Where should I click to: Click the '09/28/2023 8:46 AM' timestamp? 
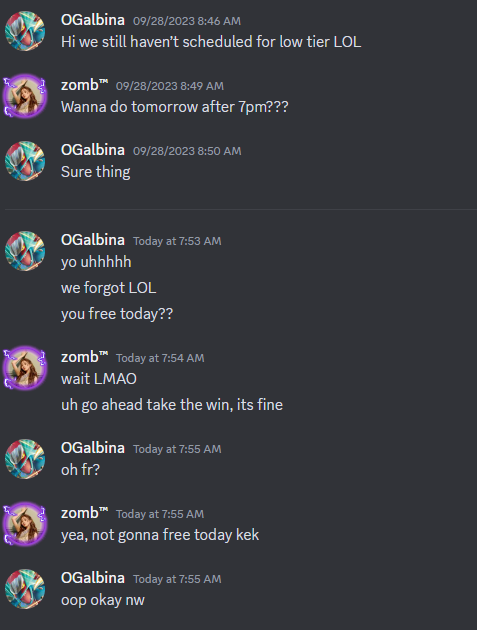click(x=187, y=21)
